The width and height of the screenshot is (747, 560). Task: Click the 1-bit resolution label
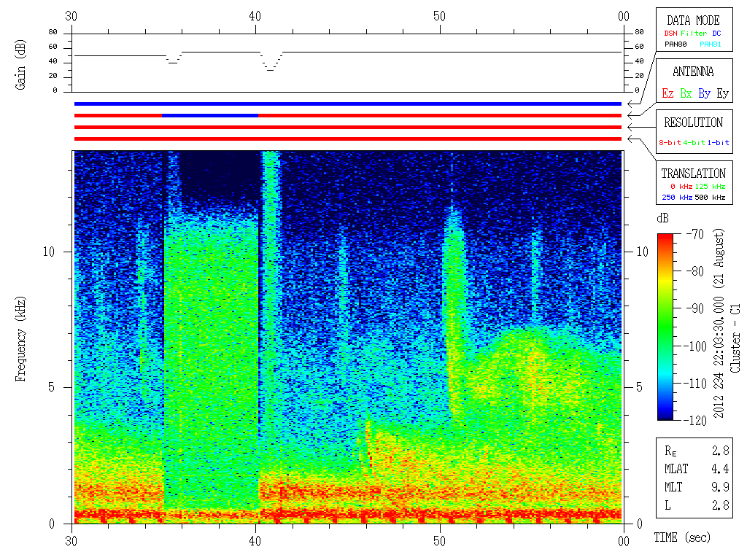[718, 142]
